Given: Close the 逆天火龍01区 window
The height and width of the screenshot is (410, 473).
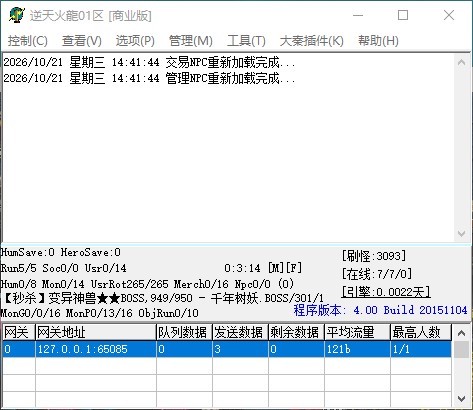Looking at the screenshot, I should pos(449,15).
